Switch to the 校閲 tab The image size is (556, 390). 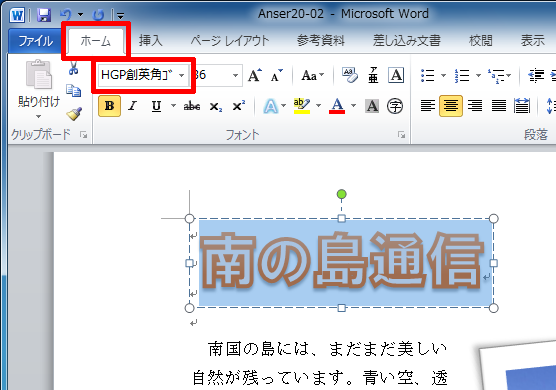tap(480, 40)
